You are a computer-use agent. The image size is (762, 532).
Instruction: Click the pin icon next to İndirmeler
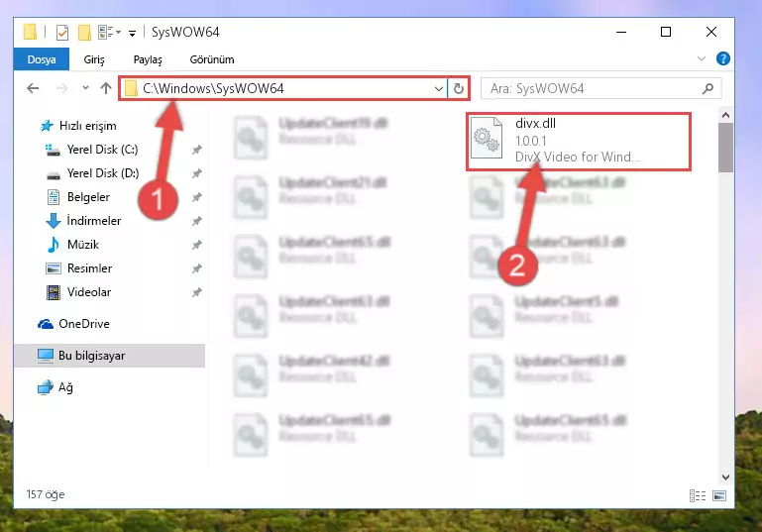tap(197, 221)
